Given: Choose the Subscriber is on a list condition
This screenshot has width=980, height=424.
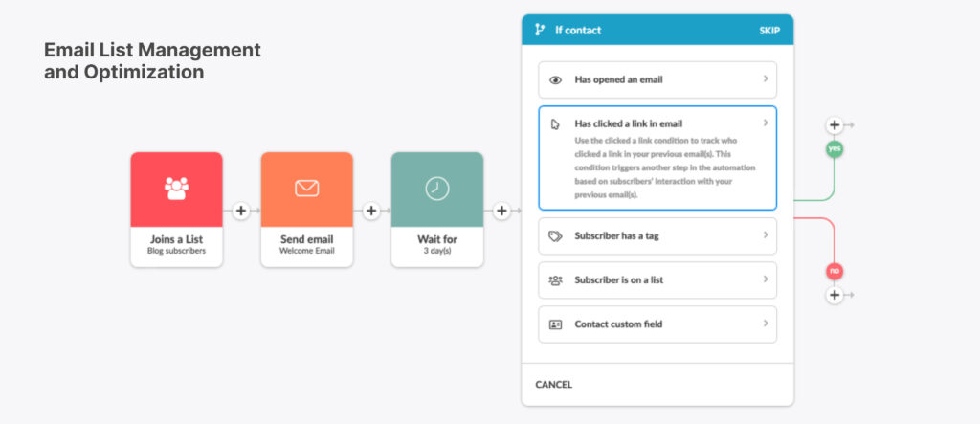Looking at the screenshot, I should (x=657, y=280).
